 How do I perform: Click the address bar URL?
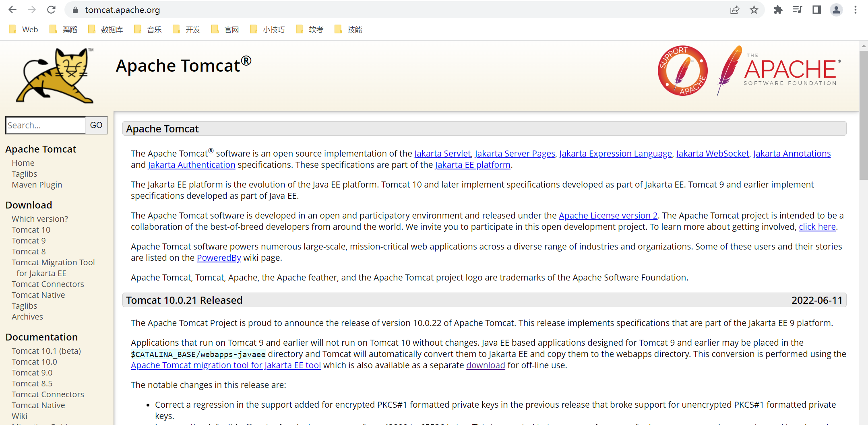click(122, 10)
